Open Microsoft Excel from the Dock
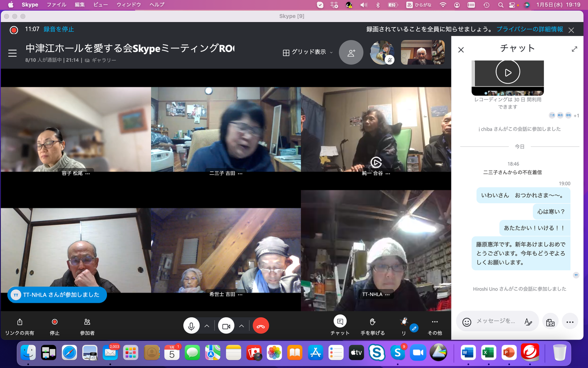588x368 pixels. [x=489, y=352]
